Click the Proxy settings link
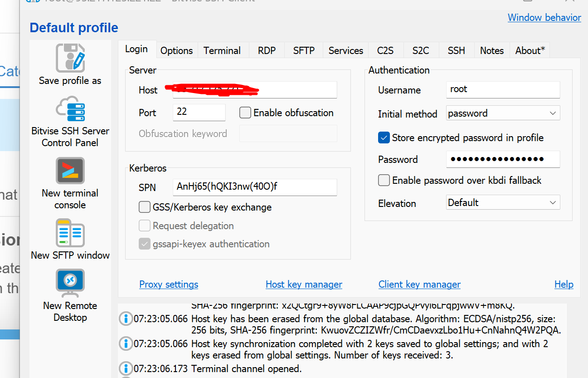The height and width of the screenshot is (378, 588). click(169, 285)
